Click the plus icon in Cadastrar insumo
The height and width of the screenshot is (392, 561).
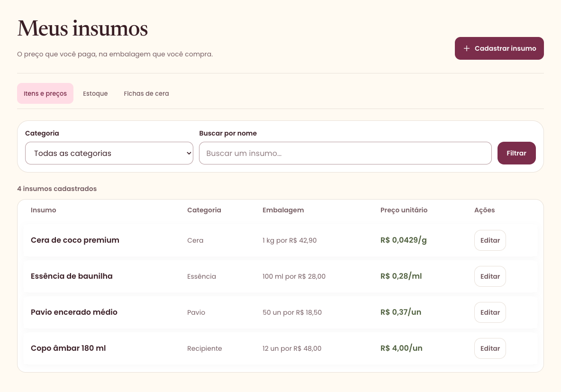click(467, 48)
